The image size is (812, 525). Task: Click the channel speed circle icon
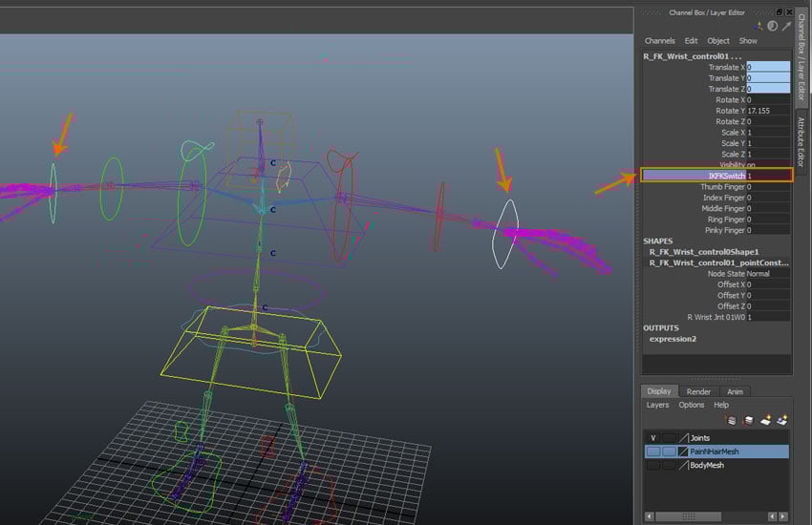[772, 26]
